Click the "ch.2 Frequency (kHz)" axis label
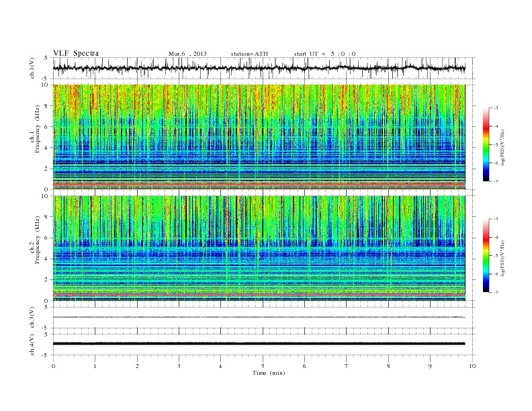Image resolution: width=532 pixels, height=411 pixels. [x=35, y=239]
